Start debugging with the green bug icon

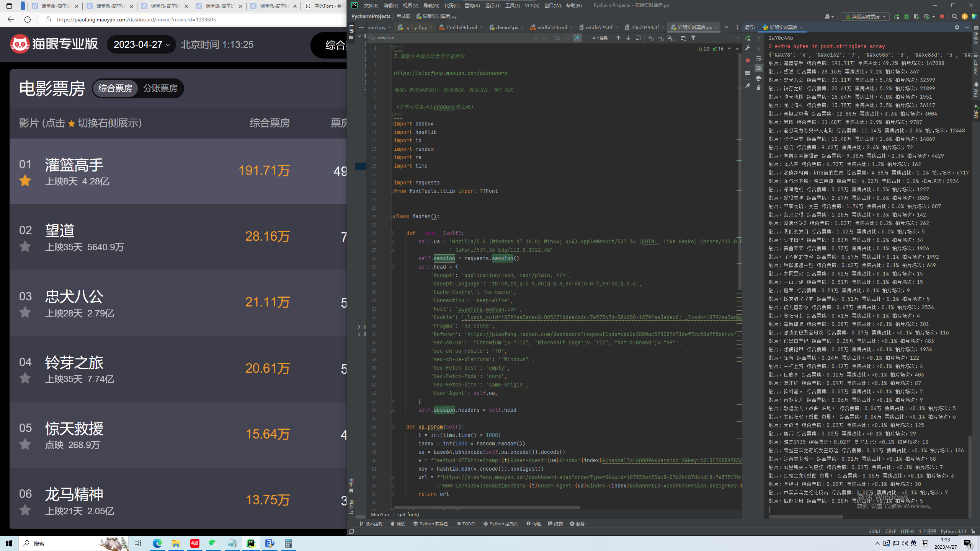click(x=906, y=16)
